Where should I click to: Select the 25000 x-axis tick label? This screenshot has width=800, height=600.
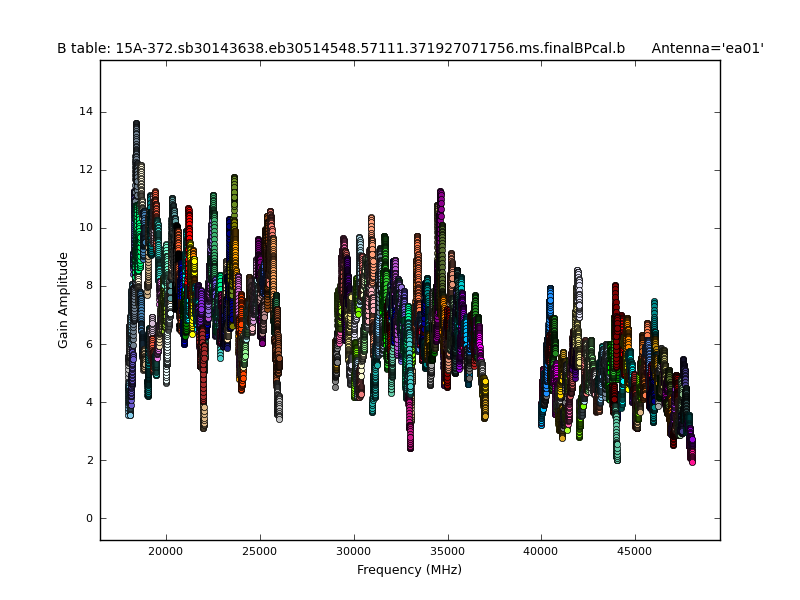point(260,550)
